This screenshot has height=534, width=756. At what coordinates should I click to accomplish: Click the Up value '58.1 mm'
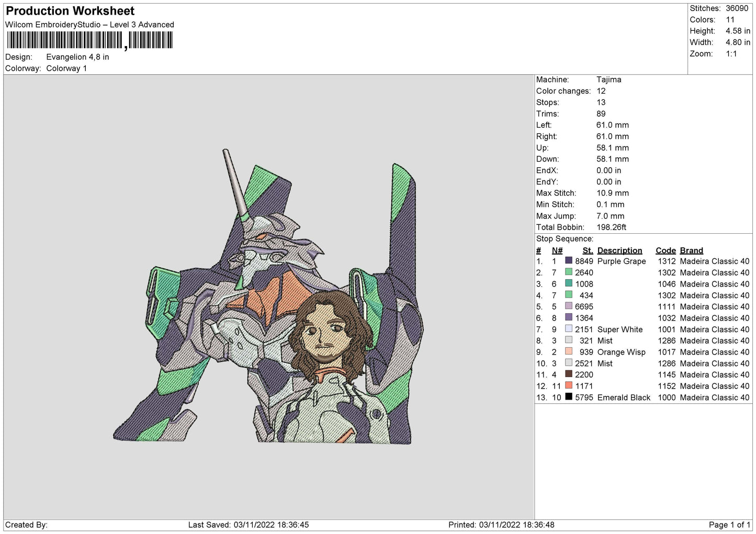click(613, 148)
